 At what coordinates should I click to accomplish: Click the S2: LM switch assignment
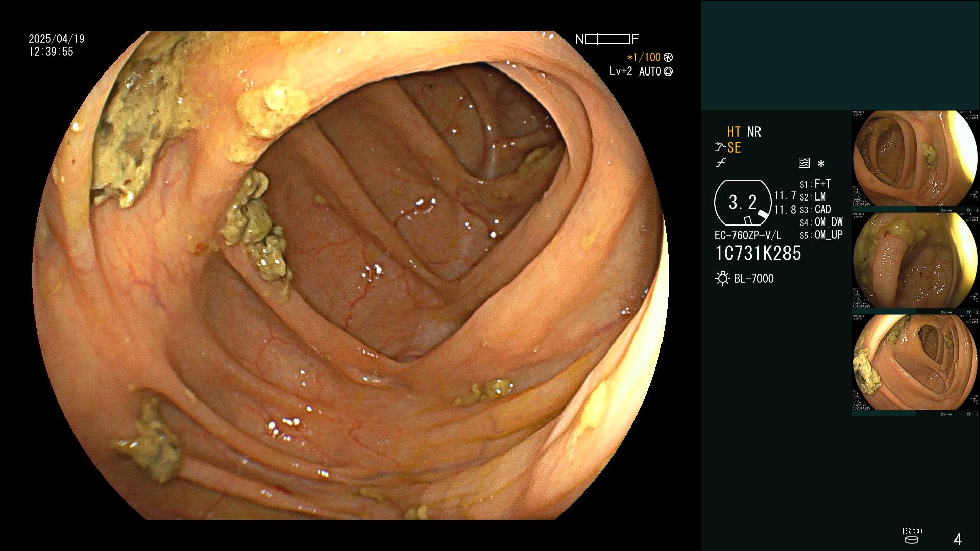813,196
